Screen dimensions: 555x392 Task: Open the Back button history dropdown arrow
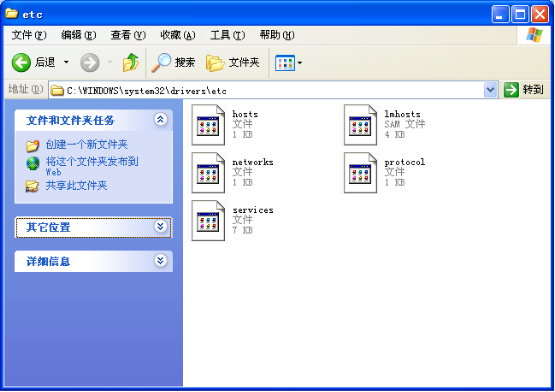tap(66, 62)
